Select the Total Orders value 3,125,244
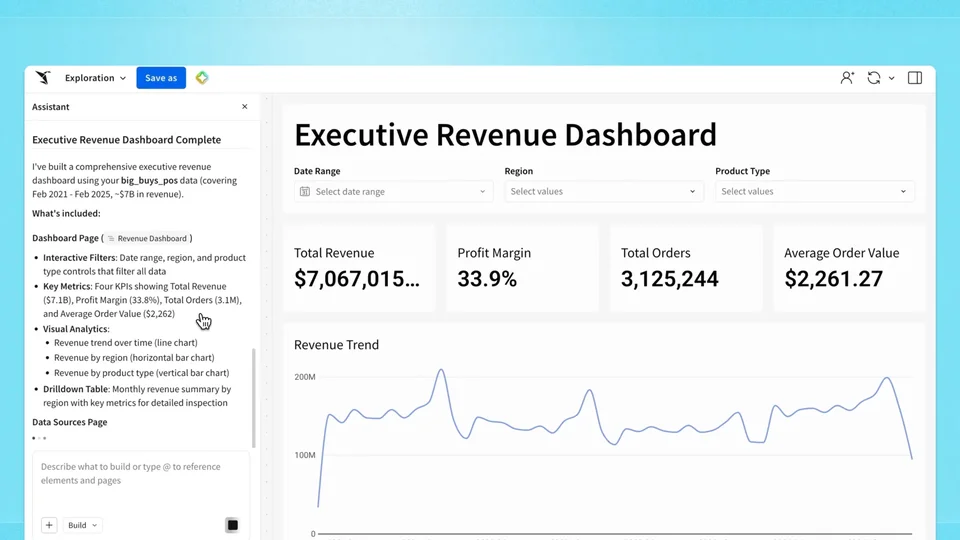Screen dimensions: 960x540 click(x=670, y=279)
